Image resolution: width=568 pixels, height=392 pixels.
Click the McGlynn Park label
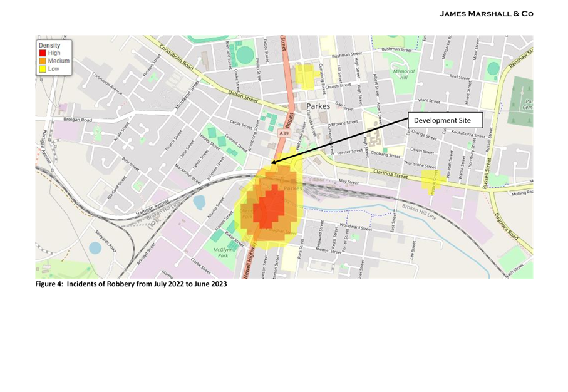click(223, 252)
